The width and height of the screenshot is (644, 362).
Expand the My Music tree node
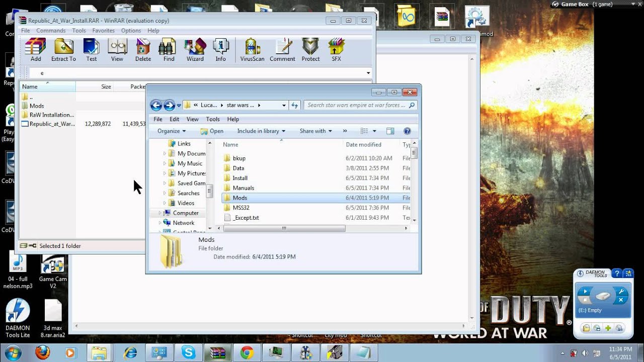(165, 163)
